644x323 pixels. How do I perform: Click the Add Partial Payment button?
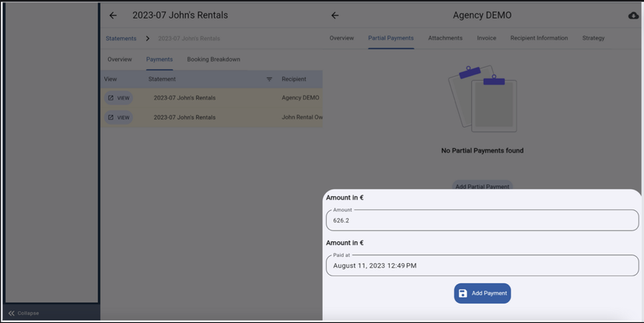click(x=482, y=186)
